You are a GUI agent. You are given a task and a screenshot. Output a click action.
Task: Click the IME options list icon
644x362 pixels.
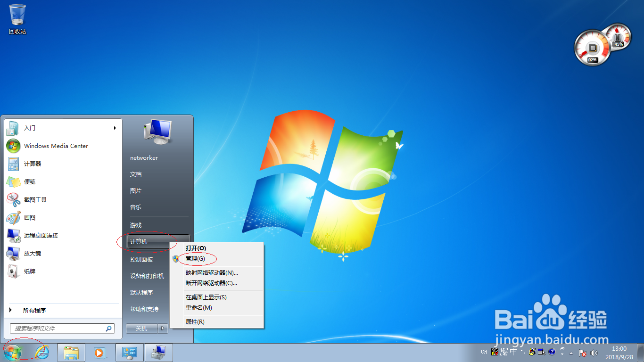click(541, 352)
